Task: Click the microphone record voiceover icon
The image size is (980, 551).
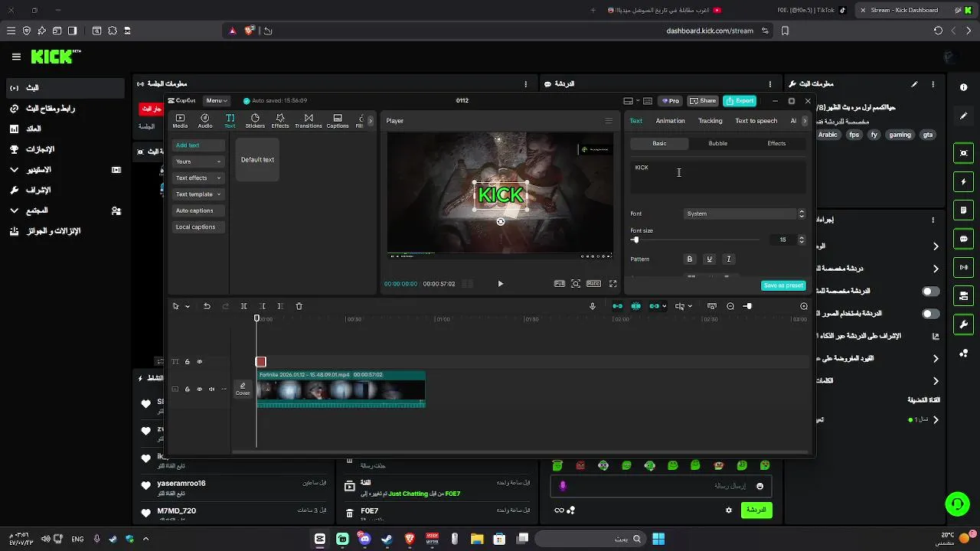Action: click(x=593, y=306)
